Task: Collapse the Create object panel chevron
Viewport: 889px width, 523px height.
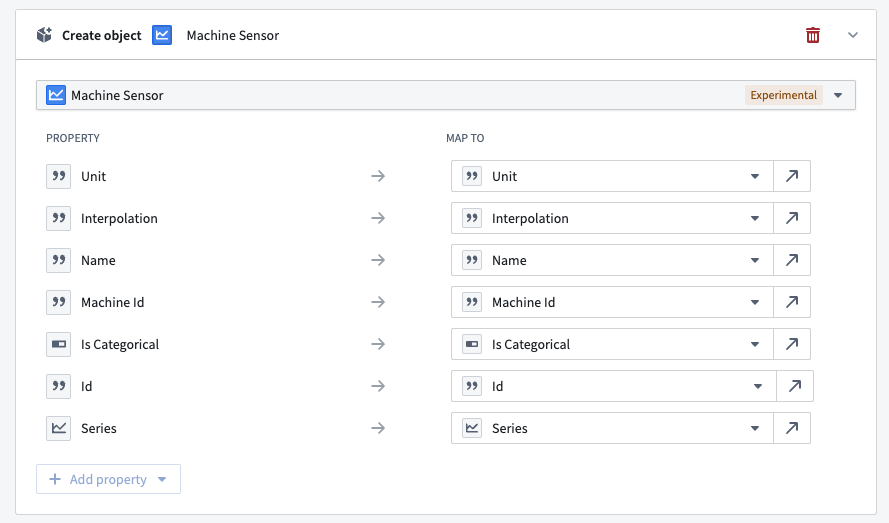Action: [x=853, y=35]
